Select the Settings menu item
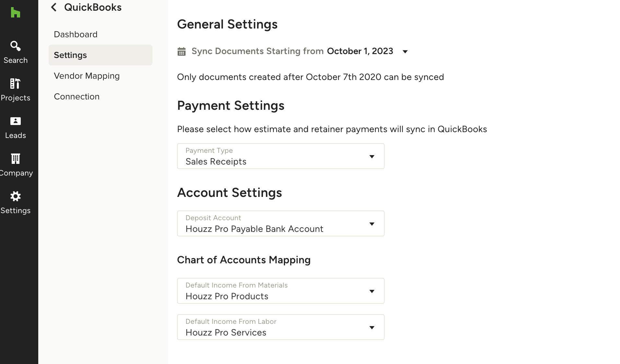The image size is (620, 364). point(70,55)
